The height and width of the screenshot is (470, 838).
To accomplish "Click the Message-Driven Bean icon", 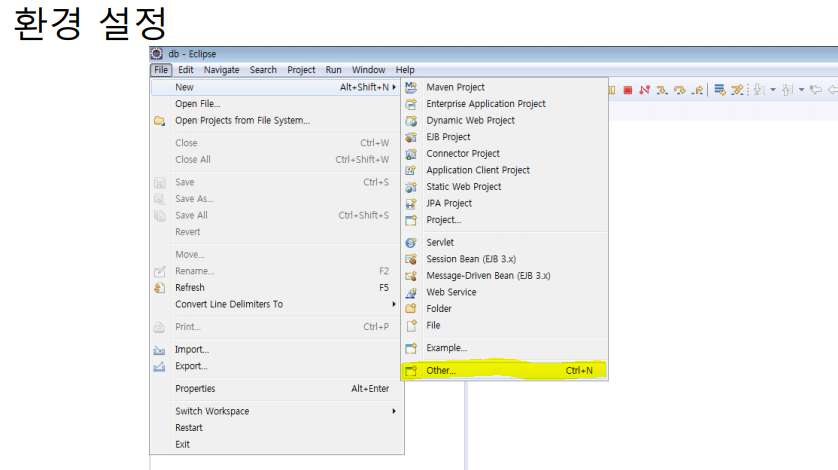I will coord(411,276).
